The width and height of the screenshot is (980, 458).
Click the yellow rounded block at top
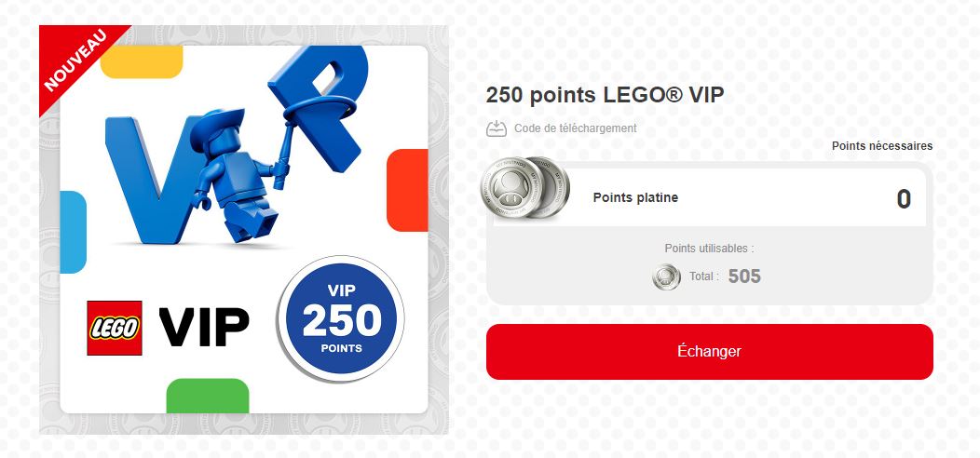142,61
